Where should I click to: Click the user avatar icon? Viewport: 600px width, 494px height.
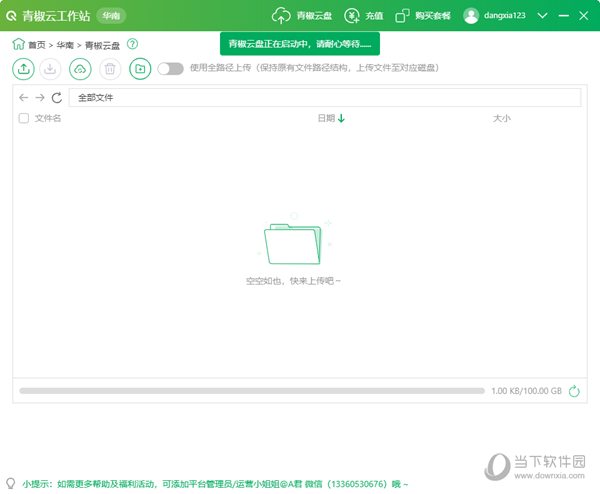click(x=471, y=16)
